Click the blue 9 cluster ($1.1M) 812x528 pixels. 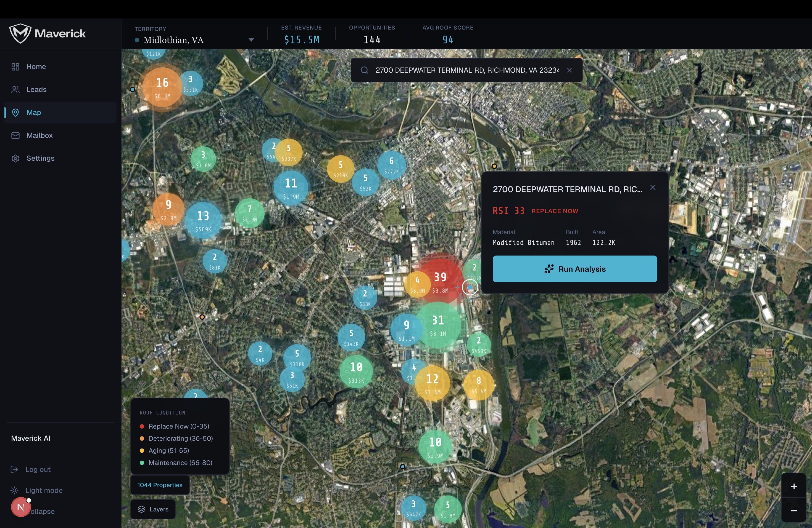tap(406, 330)
